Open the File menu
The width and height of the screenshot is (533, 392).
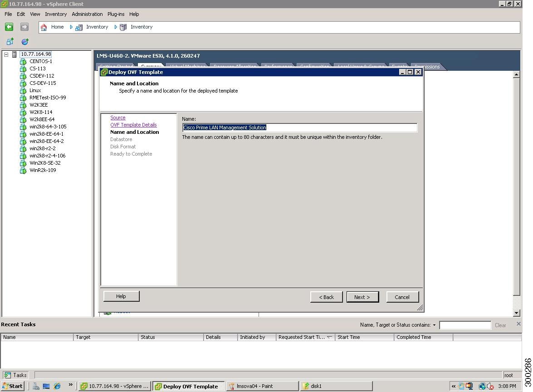8,14
